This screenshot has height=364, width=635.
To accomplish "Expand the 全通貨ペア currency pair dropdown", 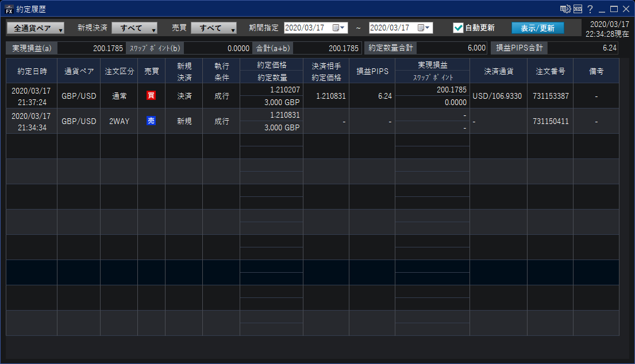I will 35,28.
